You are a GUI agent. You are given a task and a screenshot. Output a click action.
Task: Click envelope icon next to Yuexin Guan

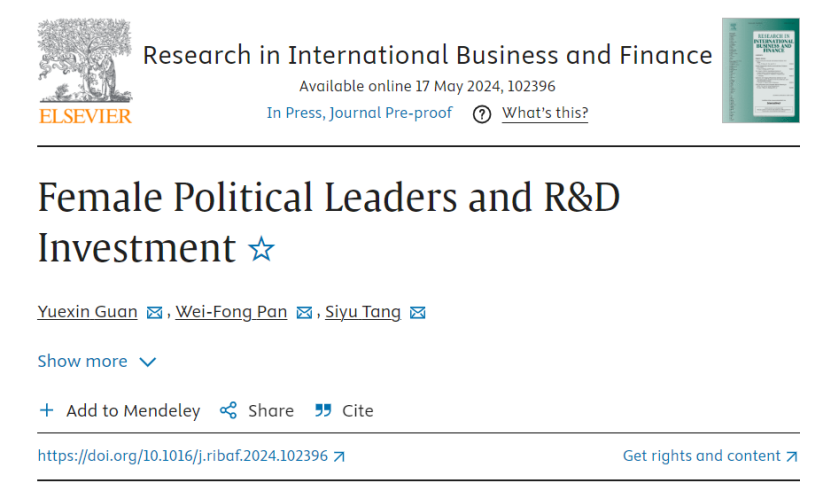click(155, 313)
